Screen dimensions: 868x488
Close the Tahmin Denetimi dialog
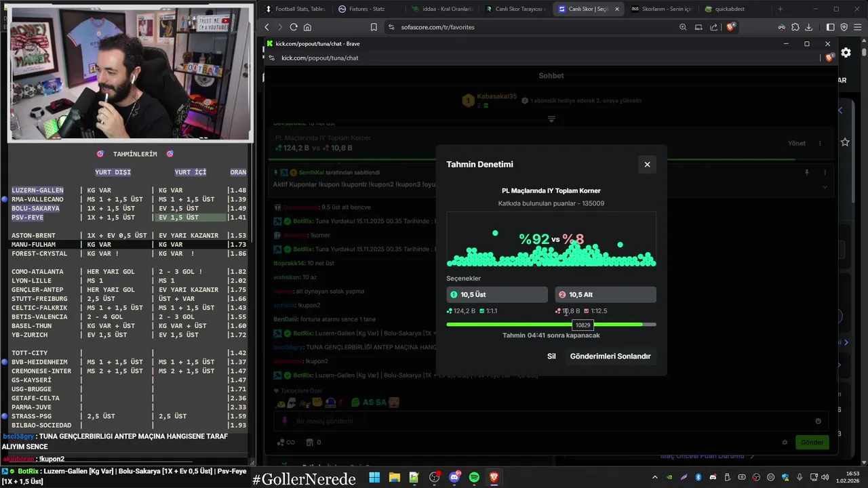click(x=647, y=165)
